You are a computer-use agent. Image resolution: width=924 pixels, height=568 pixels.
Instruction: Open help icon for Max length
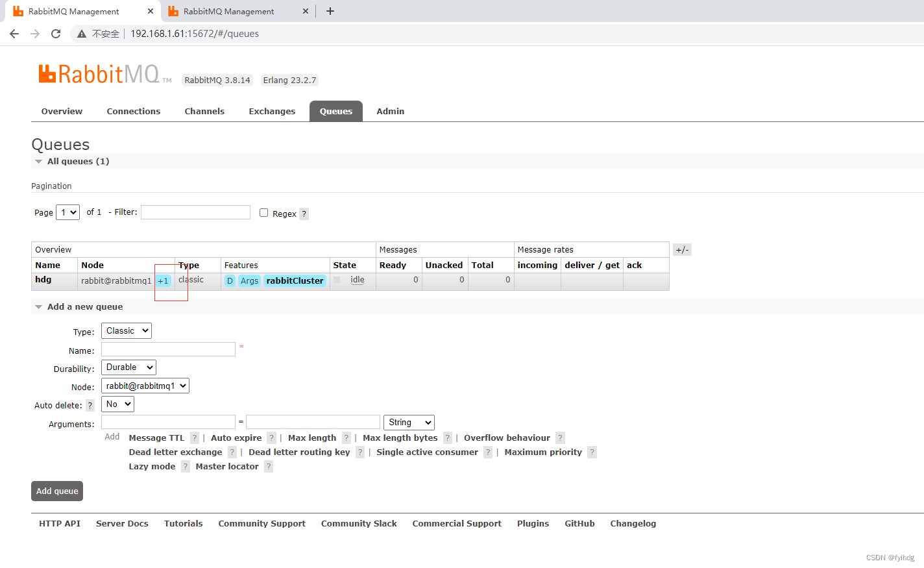(346, 438)
